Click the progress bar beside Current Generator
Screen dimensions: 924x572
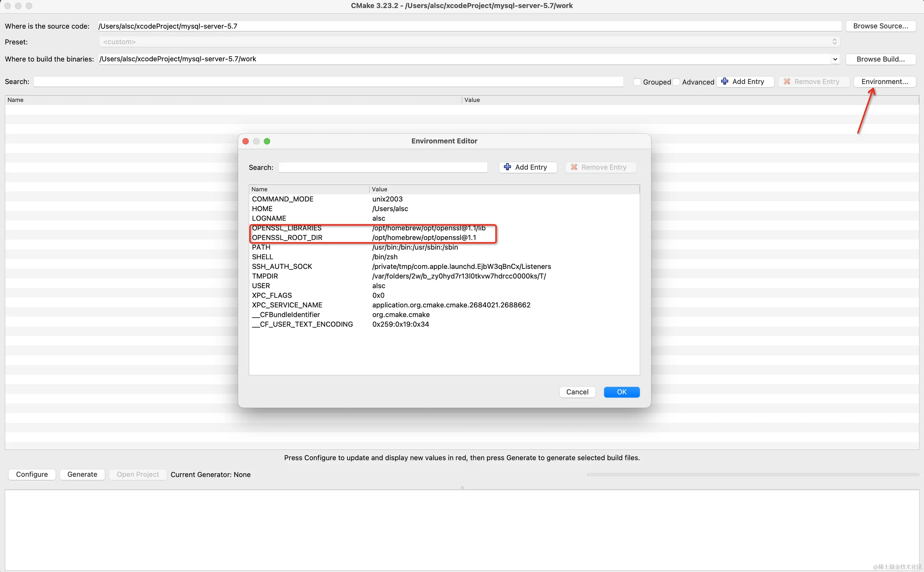[753, 475]
